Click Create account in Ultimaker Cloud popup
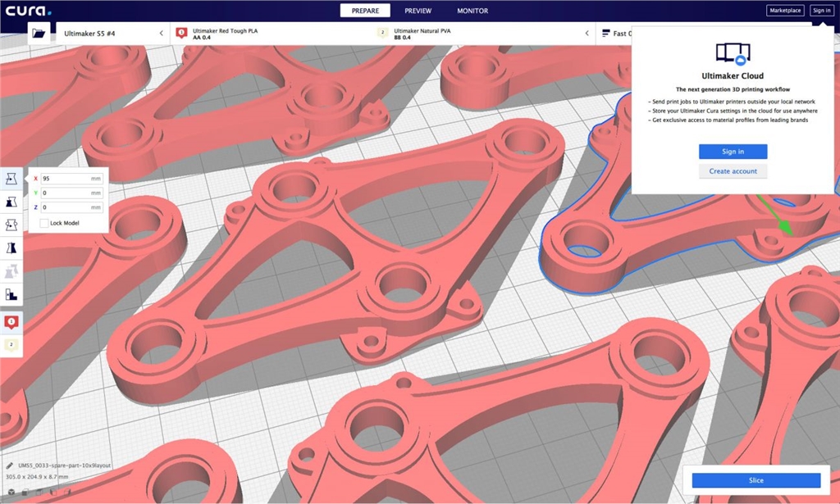The image size is (840, 504). pos(733,171)
